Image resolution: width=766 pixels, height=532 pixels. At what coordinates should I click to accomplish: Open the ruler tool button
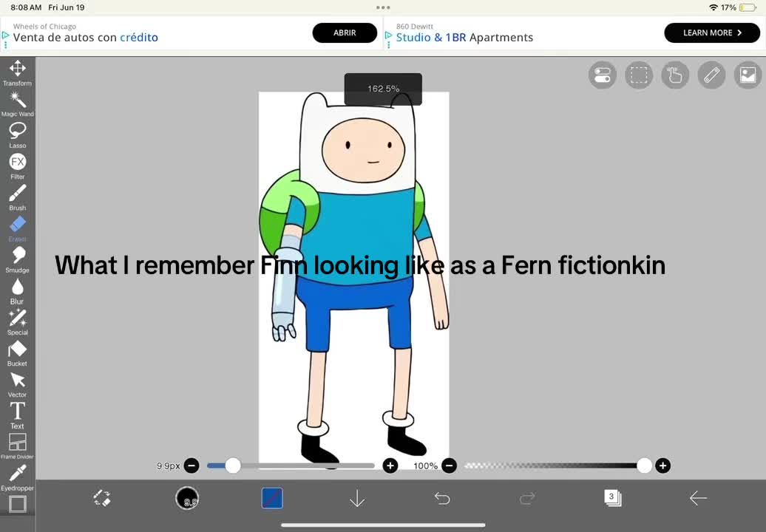tap(711, 75)
